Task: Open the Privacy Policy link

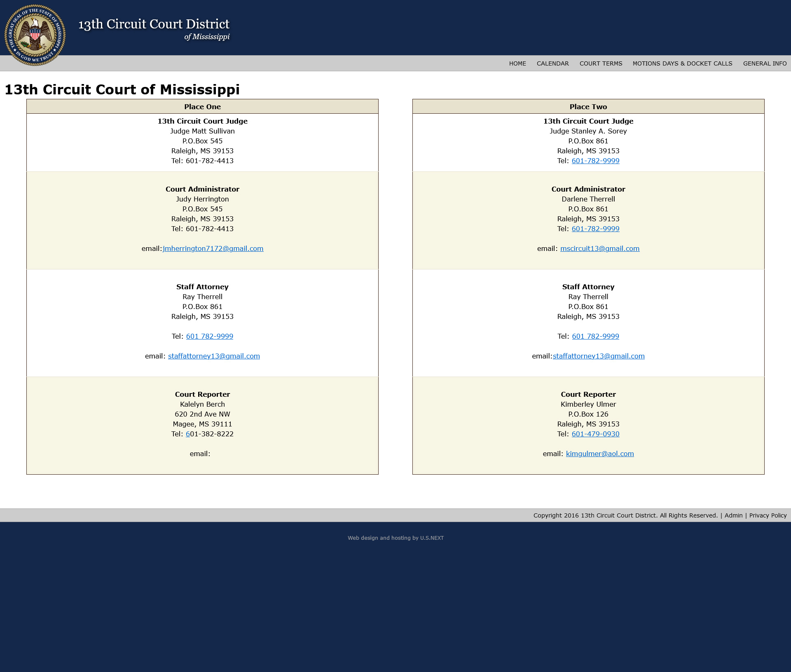Action: coord(768,515)
